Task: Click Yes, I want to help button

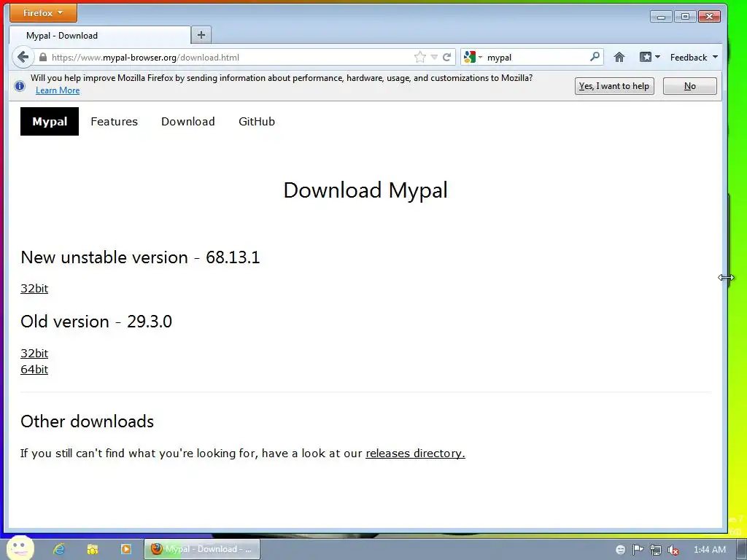Action: coord(614,86)
